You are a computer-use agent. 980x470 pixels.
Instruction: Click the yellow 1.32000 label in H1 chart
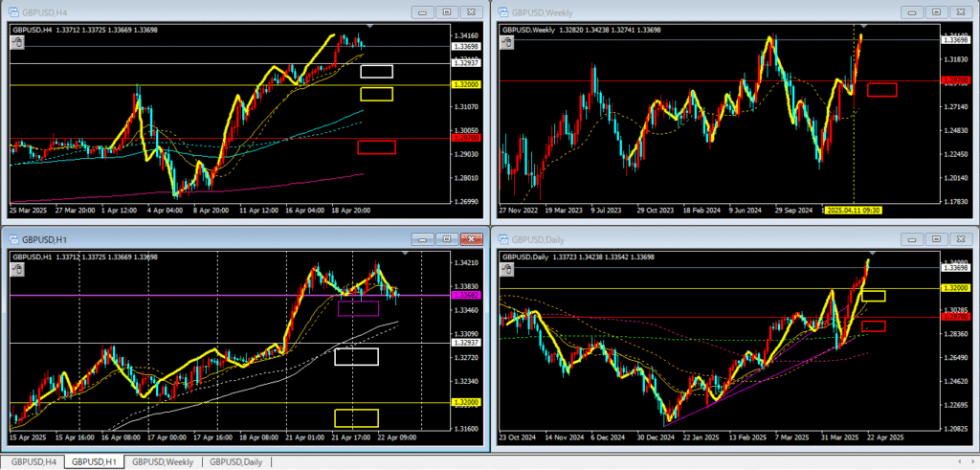point(468,402)
